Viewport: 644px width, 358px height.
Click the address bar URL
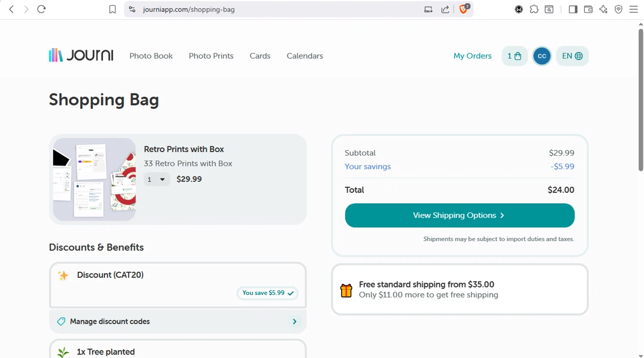pos(189,9)
